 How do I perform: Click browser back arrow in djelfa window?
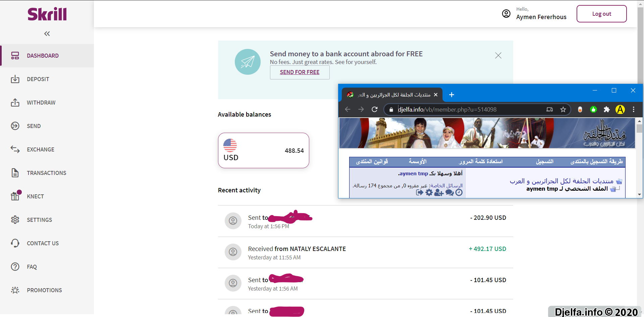pyautogui.click(x=348, y=109)
